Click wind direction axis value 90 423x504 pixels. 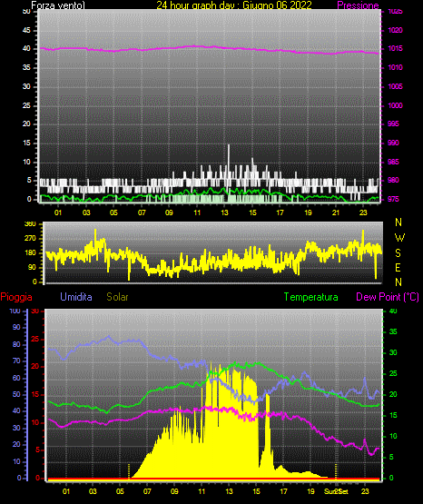click(33, 267)
